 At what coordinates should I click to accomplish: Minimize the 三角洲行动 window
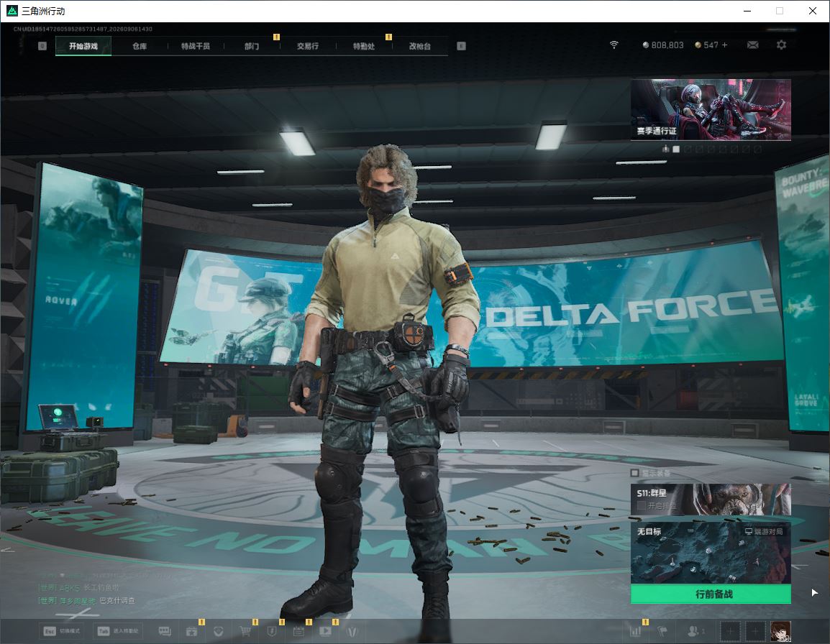[747, 11]
